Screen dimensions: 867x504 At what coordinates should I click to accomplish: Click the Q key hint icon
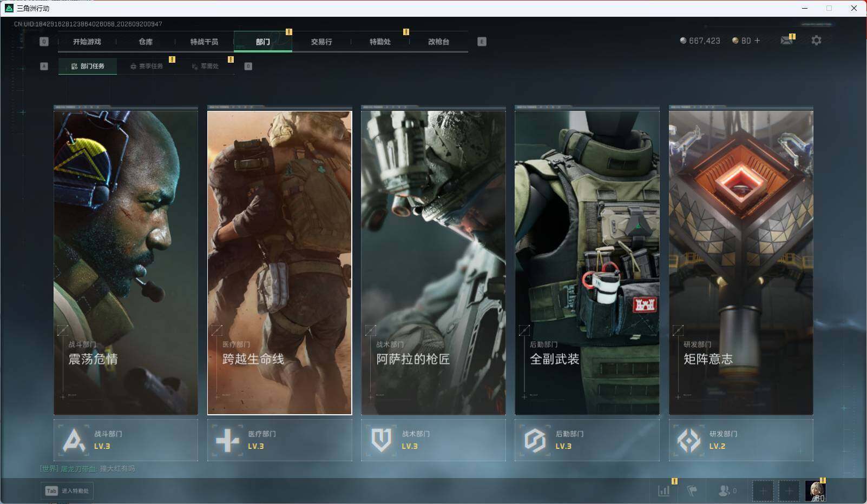coord(44,42)
